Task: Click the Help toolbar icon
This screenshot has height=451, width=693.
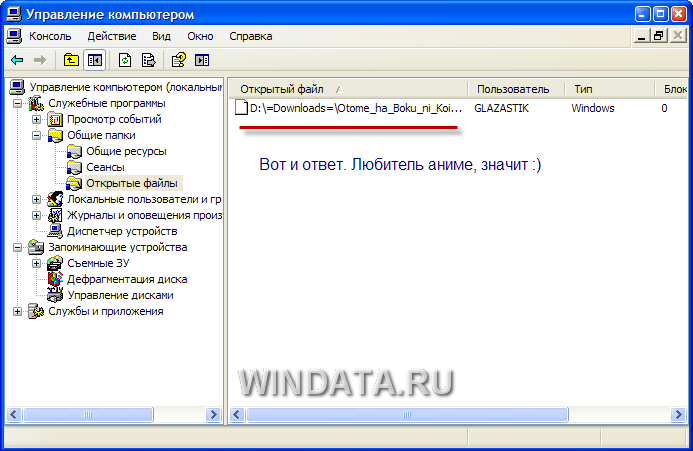Action: 179,60
